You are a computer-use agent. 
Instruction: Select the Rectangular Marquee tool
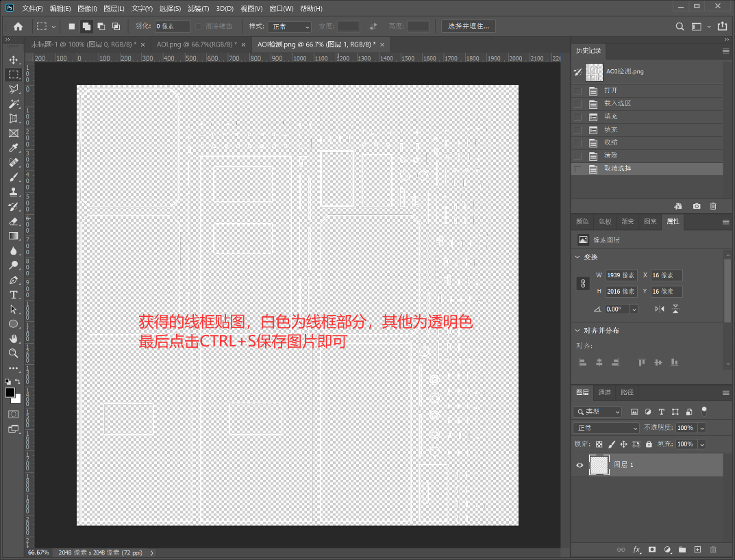click(x=14, y=75)
